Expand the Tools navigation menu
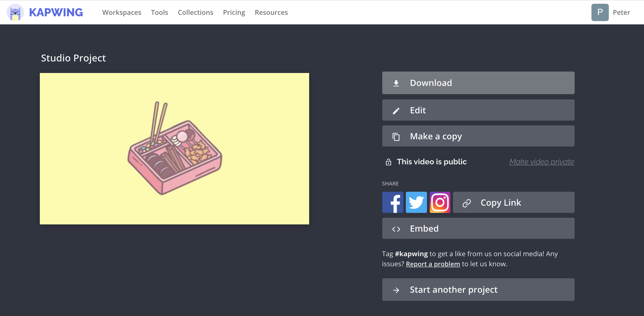 pos(160,12)
